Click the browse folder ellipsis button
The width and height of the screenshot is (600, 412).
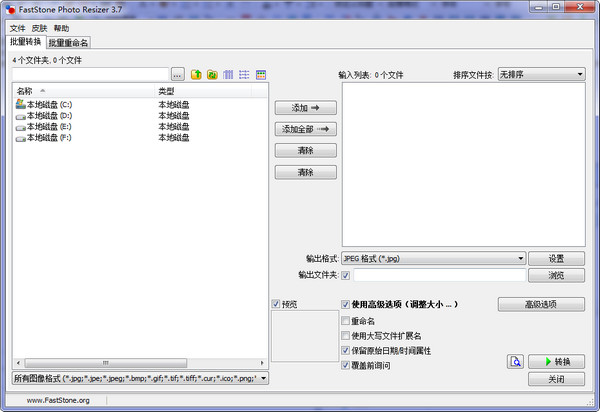click(177, 75)
